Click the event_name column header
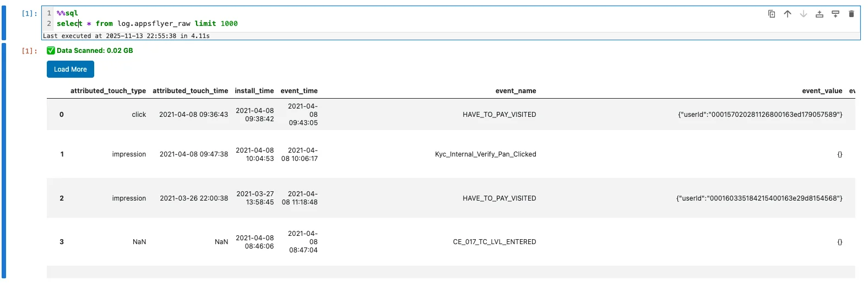The height and width of the screenshot is (291, 868). tap(516, 91)
